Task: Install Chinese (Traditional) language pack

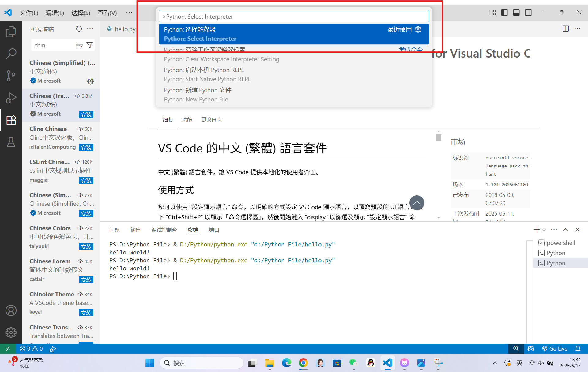Action: click(86, 114)
